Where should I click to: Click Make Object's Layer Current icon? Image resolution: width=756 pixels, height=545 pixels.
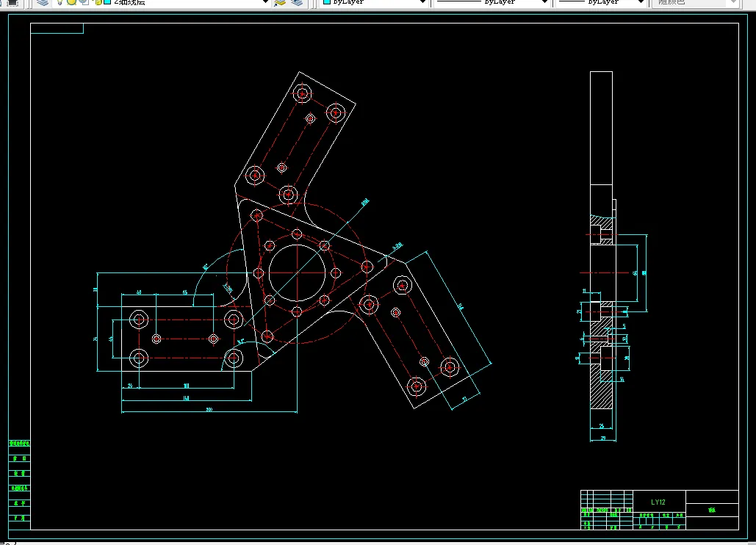tap(280, 2)
